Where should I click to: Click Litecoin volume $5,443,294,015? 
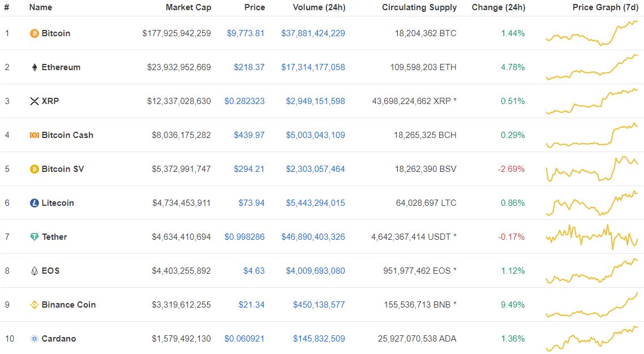[315, 203]
